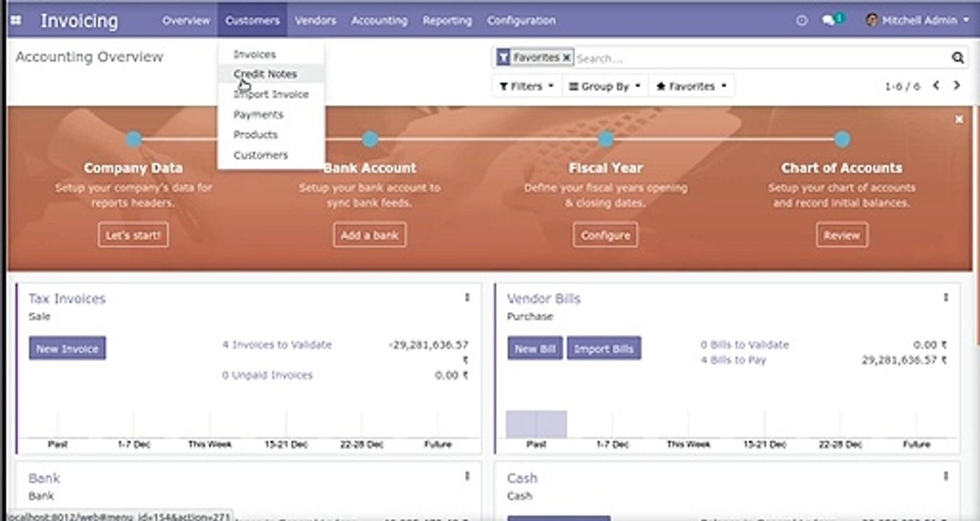Open 0 Bills to Validate link
This screenshot has width=980, height=521.
tap(745, 345)
